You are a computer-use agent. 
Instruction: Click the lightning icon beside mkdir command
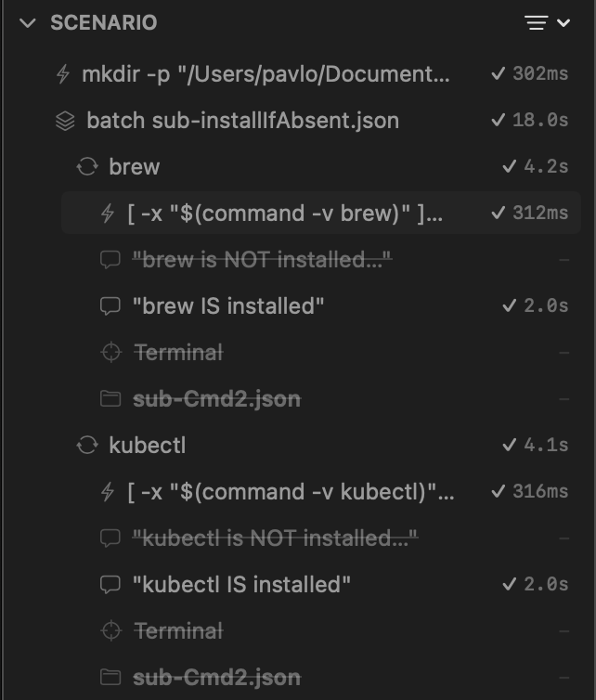tap(63, 74)
